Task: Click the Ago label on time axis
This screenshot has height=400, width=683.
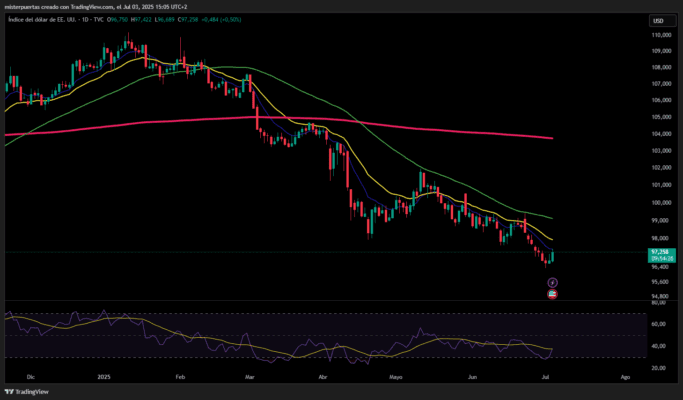Action: [x=624, y=378]
